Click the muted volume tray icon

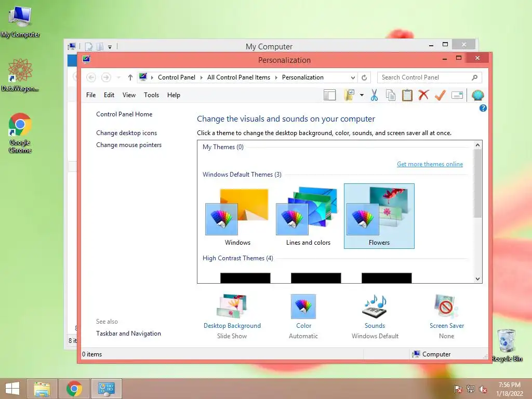[x=483, y=389]
